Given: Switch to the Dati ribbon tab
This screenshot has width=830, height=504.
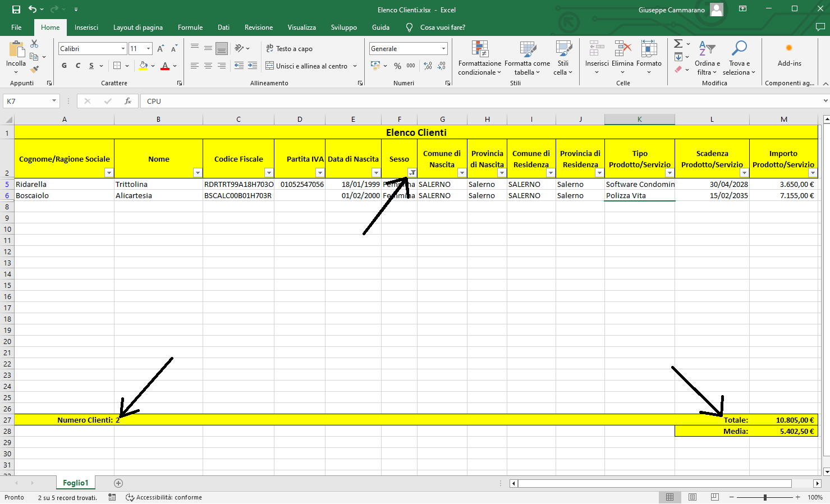Looking at the screenshot, I should pos(223,27).
